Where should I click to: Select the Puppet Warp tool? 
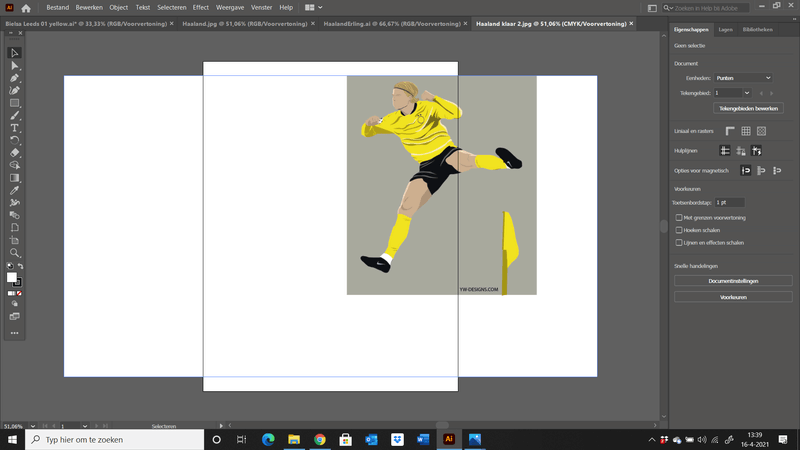point(14,203)
